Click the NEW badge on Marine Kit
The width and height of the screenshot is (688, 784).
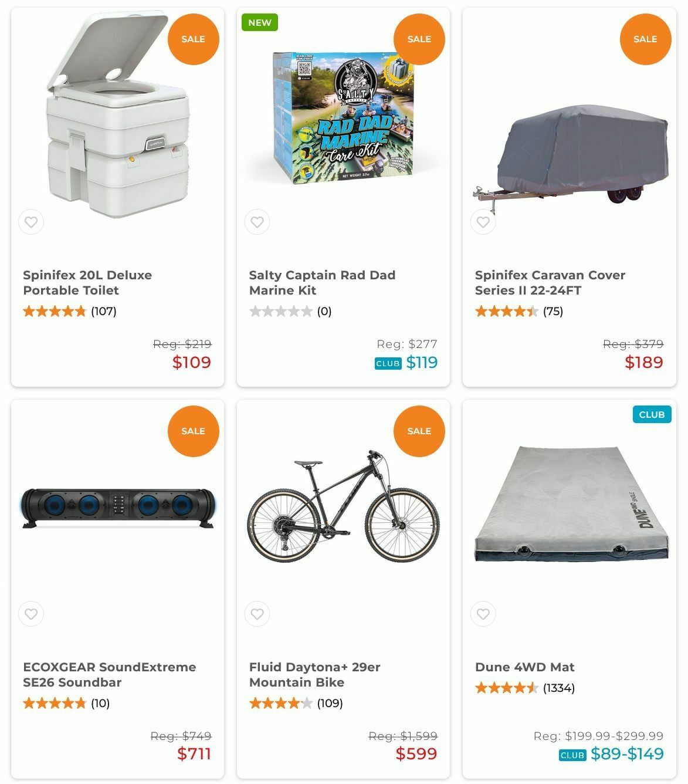tap(259, 23)
